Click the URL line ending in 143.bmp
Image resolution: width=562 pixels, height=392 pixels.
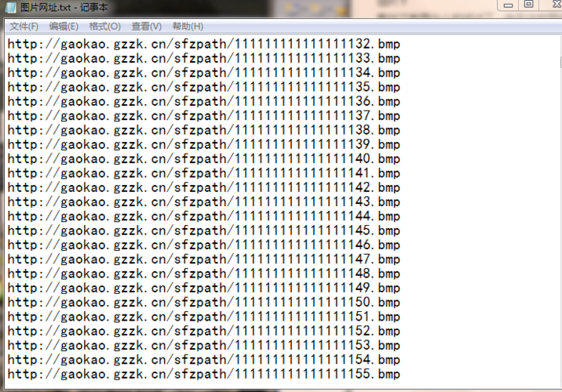click(x=203, y=202)
